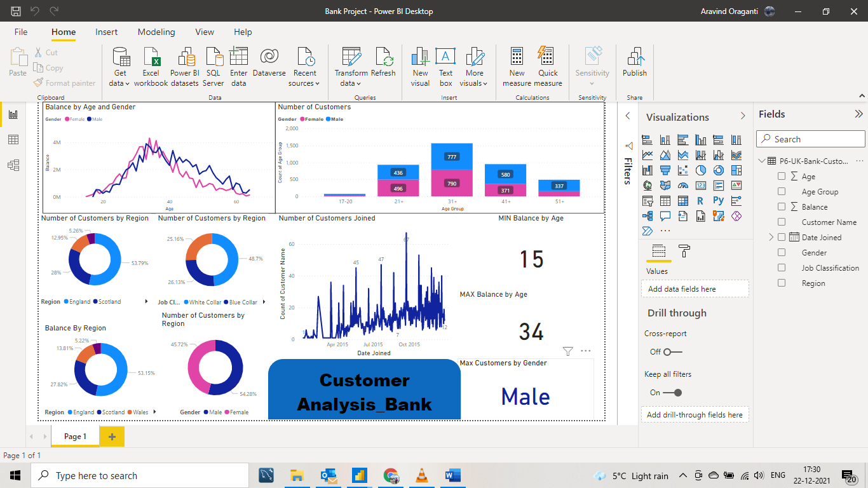Select the Slicer visual icon
868x488 pixels.
tap(649, 200)
